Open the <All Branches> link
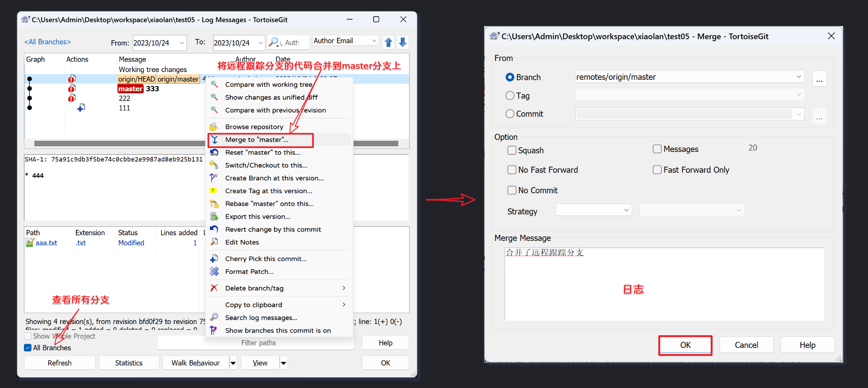The height and width of the screenshot is (388, 868). click(48, 42)
